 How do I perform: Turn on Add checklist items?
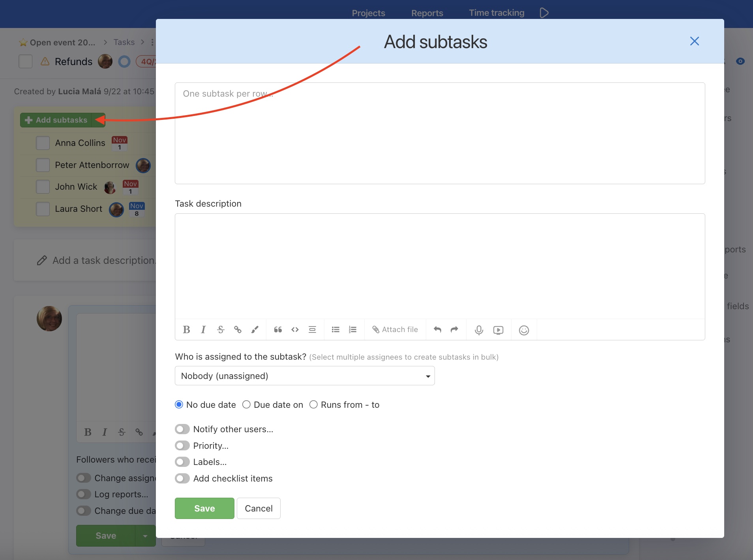pos(182,478)
